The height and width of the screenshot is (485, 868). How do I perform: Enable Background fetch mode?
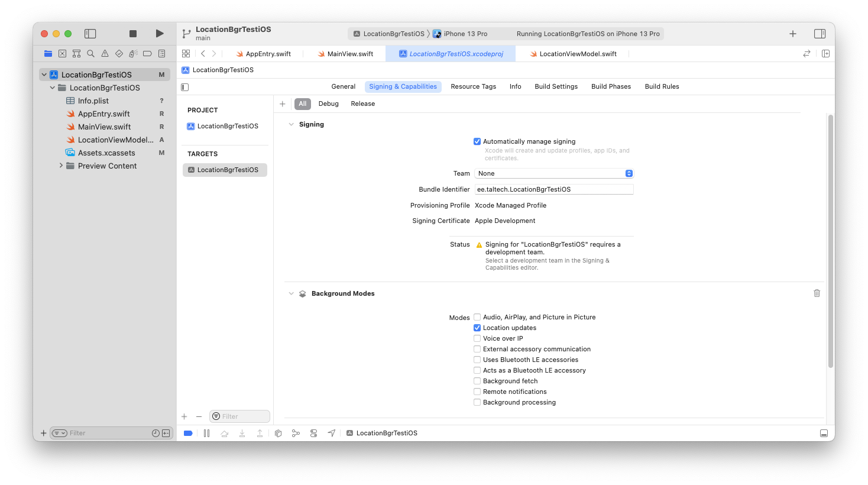click(477, 381)
